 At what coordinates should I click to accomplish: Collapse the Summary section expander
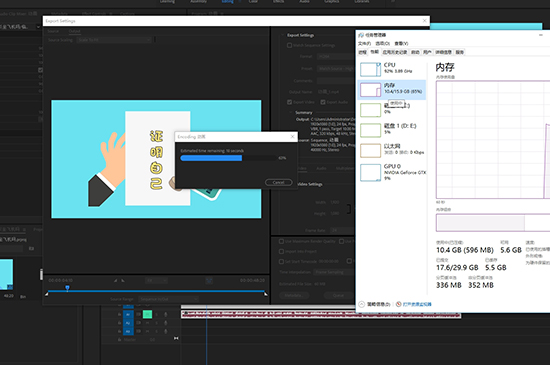pos(291,113)
